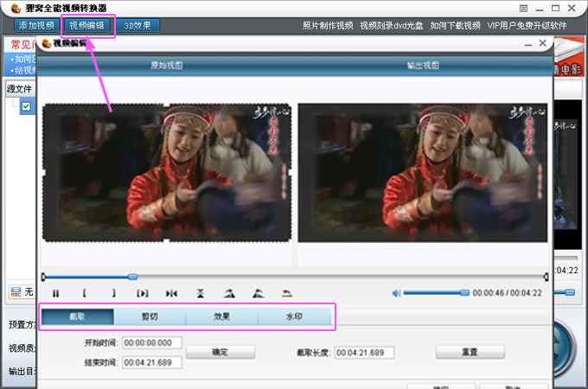
Task: Click the undo reset arrow icon
Action: (287, 293)
